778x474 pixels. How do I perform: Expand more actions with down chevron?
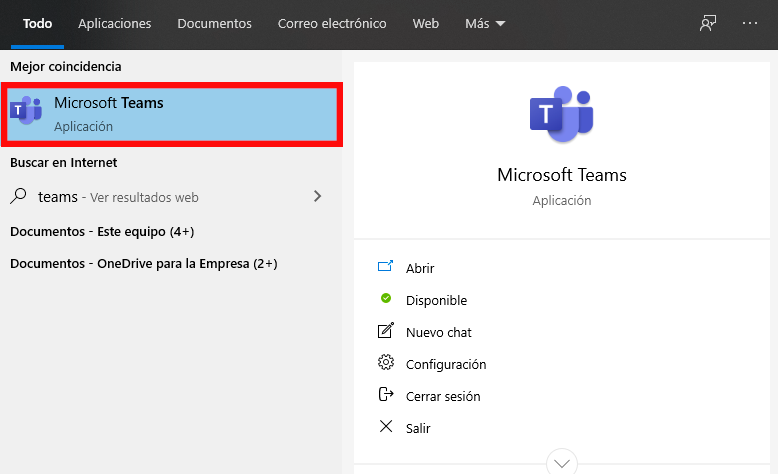tap(562, 463)
